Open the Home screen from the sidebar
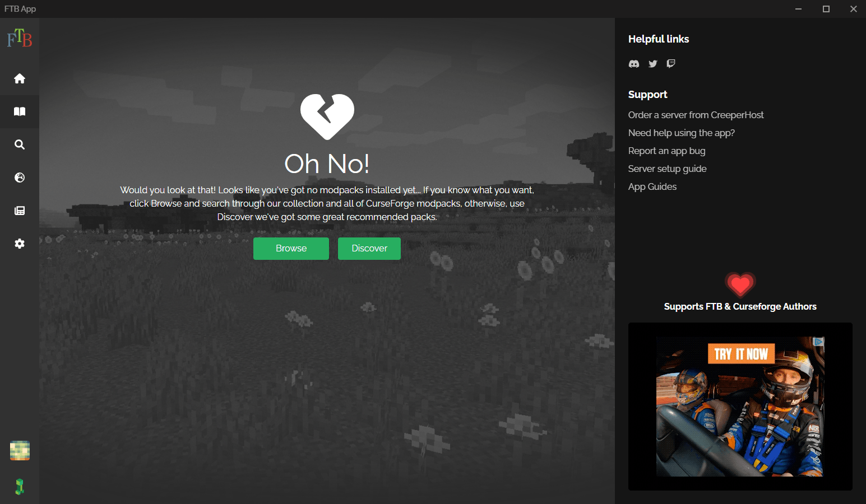866x504 pixels. click(20, 79)
